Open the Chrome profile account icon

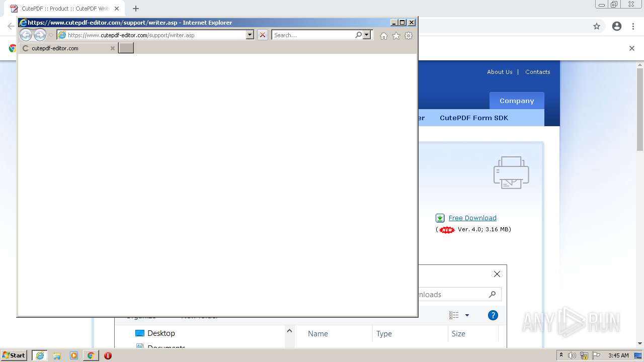click(617, 26)
